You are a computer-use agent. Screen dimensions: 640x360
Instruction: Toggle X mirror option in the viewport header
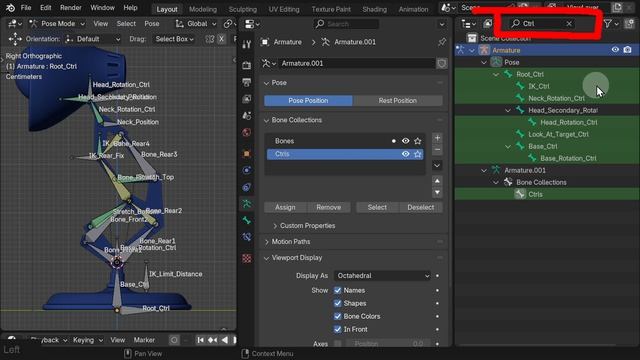pyautogui.click(x=221, y=39)
